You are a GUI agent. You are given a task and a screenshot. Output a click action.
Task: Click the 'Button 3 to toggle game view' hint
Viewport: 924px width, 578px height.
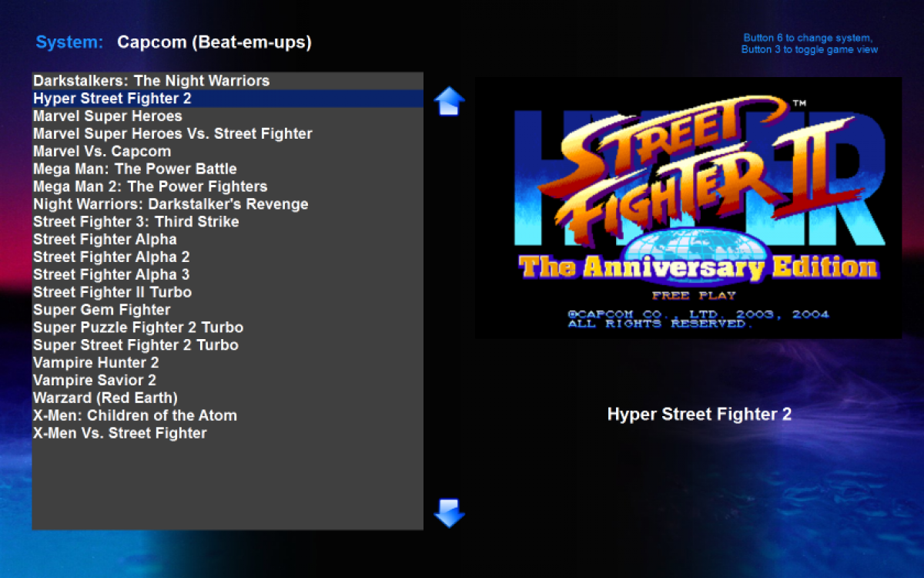pyautogui.click(x=809, y=50)
